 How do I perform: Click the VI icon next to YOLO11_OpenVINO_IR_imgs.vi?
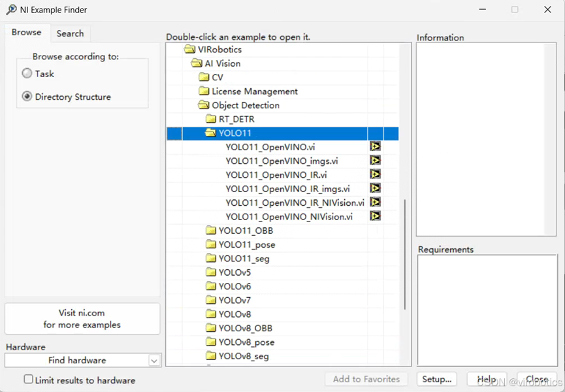point(375,188)
